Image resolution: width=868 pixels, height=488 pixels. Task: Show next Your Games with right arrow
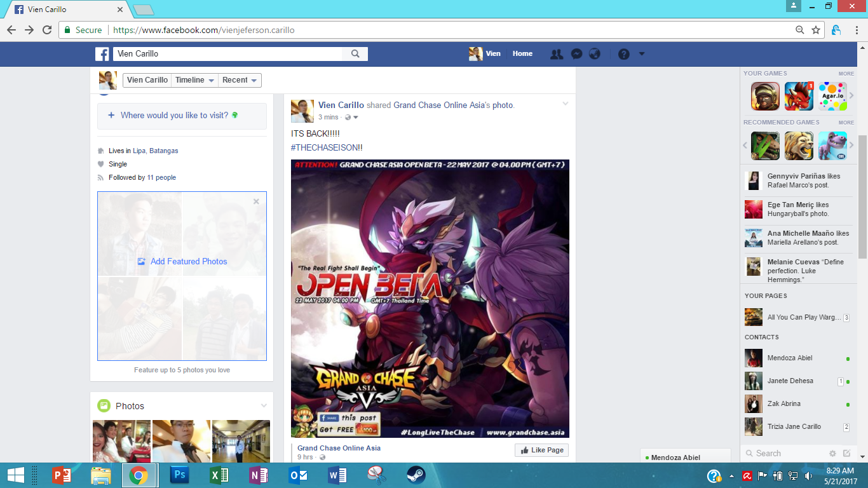pyautogui.click(x=851, y=96)
